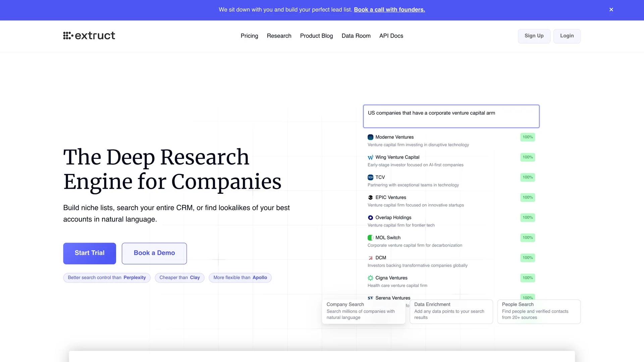Image resolution: width=644 pixels, height=362 pixels.
Task: Click 'Venture capital firm investing in disruptive technology'
Action: pos(418,145)
